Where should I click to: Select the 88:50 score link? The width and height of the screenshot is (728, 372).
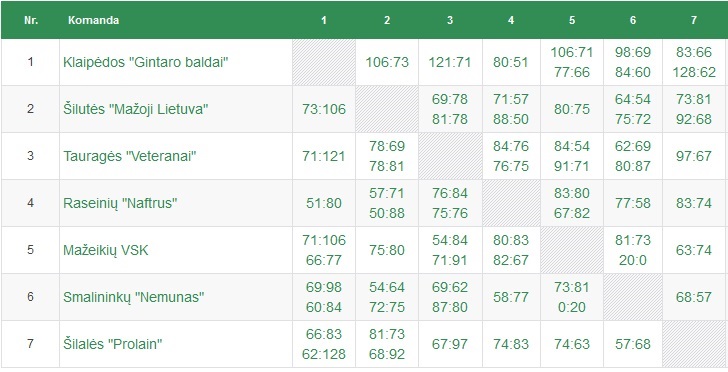click(x=511, y=119)
